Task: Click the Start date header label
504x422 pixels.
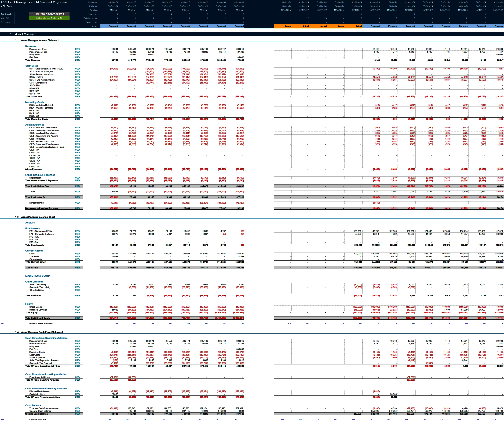Action: point(93,2)
